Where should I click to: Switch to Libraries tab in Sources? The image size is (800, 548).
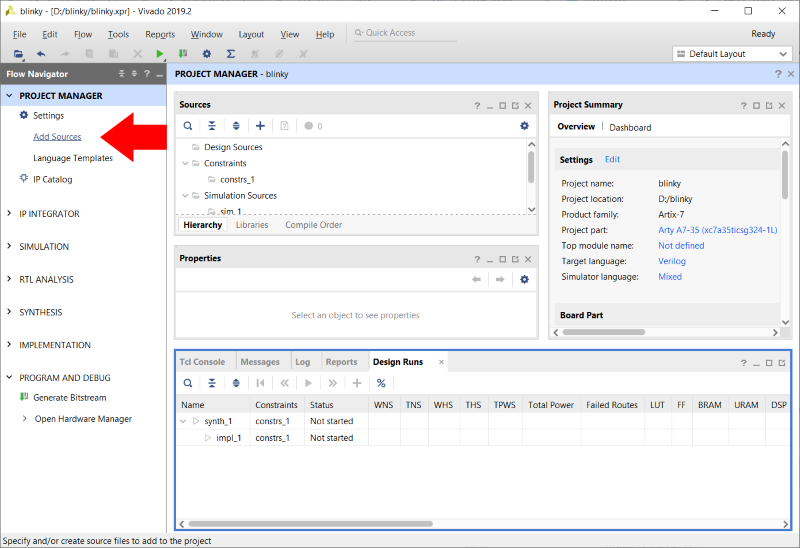(252, 225)
